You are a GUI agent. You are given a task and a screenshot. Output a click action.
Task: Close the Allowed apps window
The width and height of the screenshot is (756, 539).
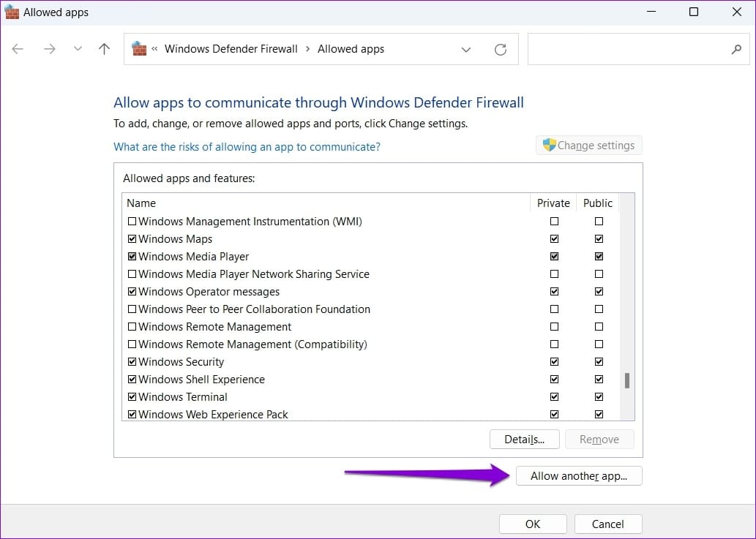pos(737,12)
